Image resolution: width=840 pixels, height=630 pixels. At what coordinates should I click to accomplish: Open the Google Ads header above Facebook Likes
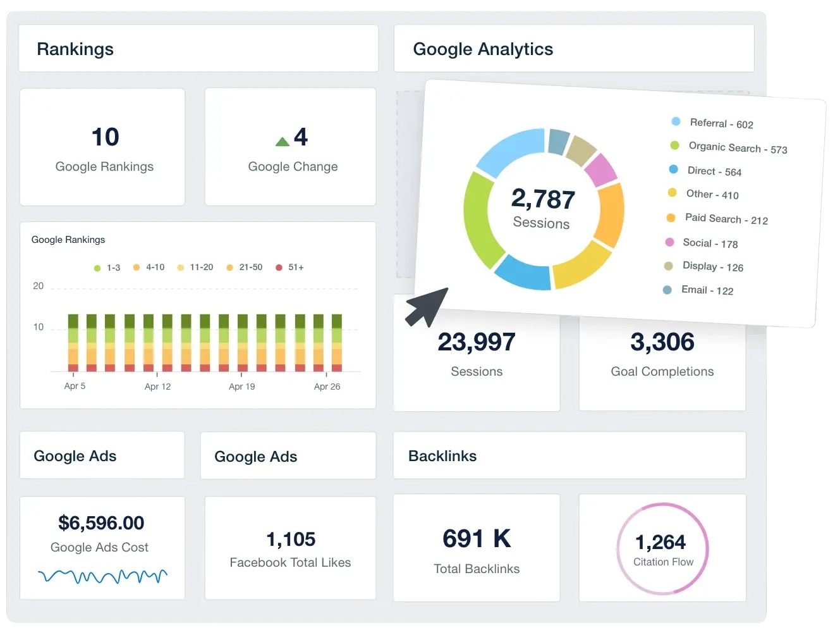(x=288, y=456)
